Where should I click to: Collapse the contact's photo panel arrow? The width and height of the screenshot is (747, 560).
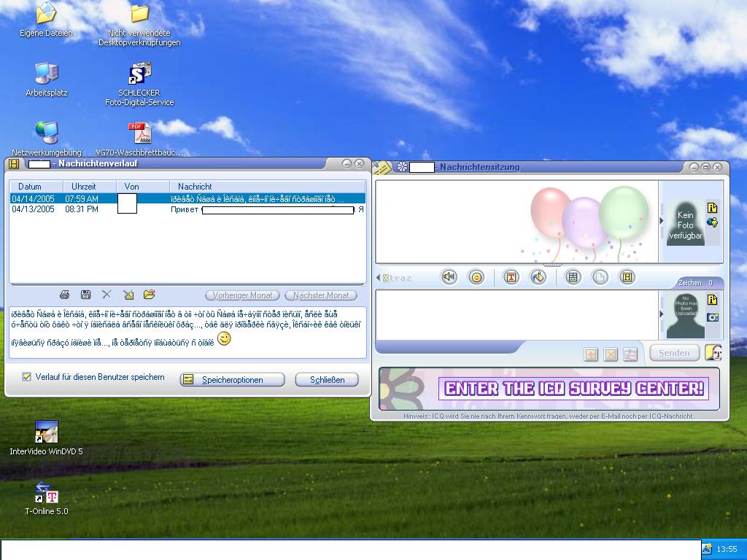(x=662, y=221)
